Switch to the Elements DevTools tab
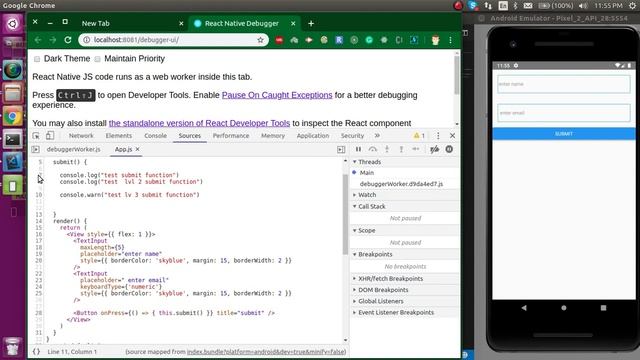Viewport: 640px width, 360px height. click(118, 136)
